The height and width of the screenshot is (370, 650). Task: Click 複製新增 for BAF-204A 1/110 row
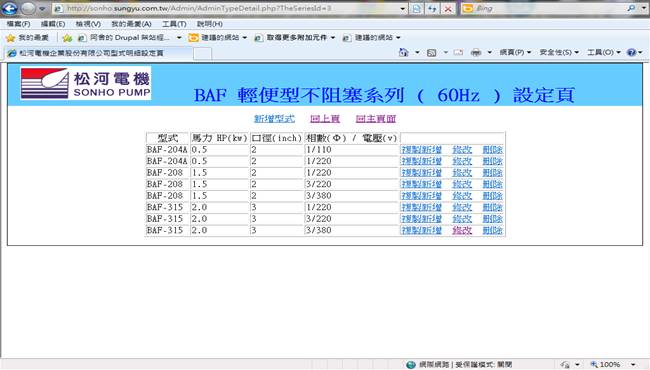pyautogui.click(x=421, y=150)
